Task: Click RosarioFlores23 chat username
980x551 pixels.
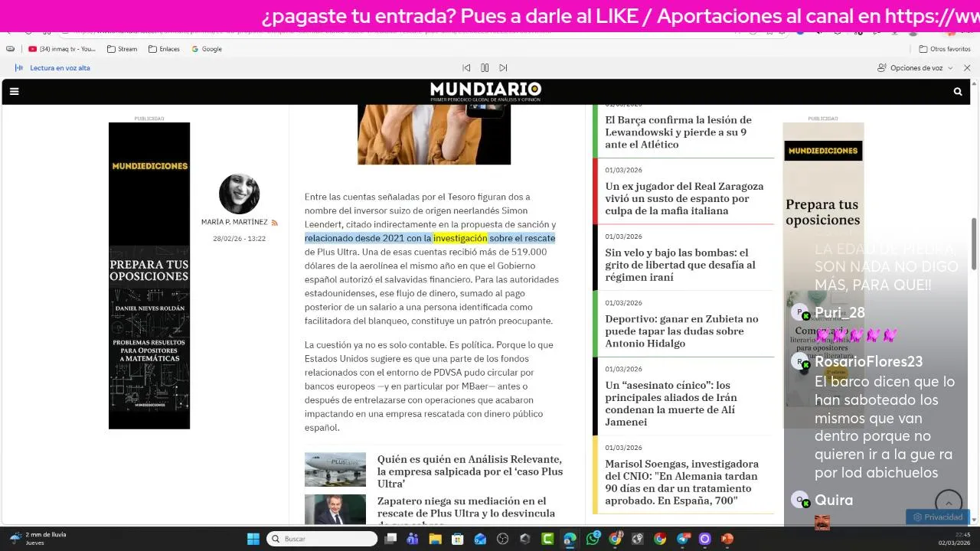Action: [868, 361]
